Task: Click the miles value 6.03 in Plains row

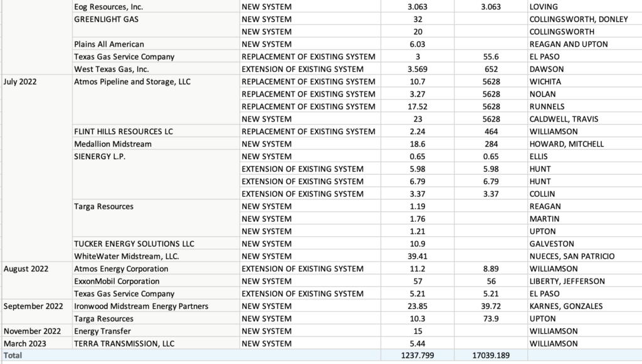Action: point(417,44)
